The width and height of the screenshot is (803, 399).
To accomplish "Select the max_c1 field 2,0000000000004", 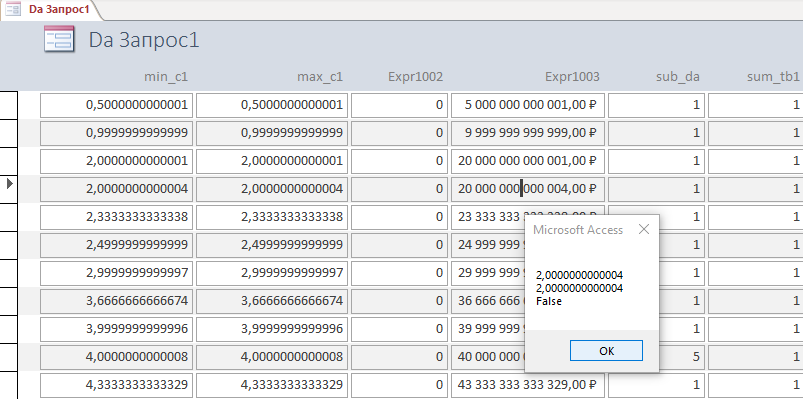I will coord(272,189).
